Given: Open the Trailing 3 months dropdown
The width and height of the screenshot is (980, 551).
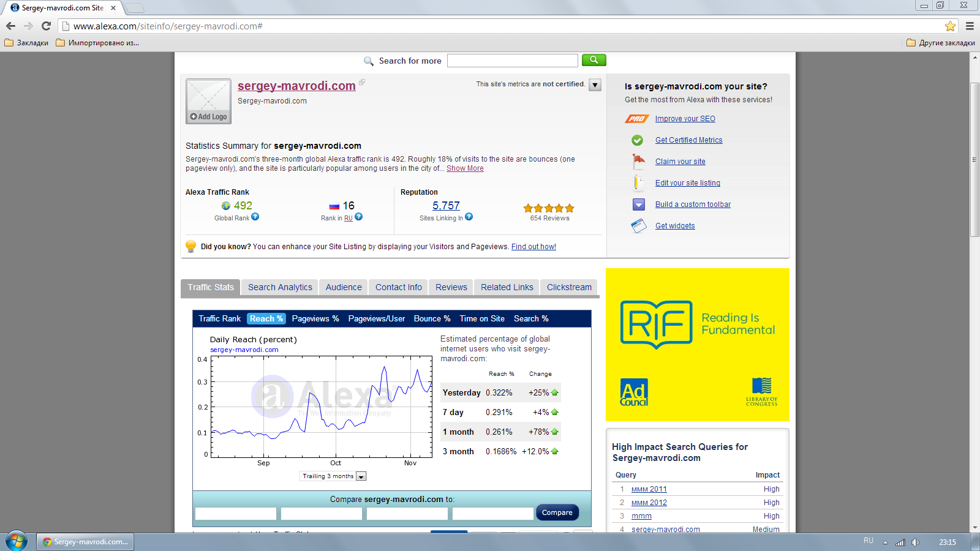Looking at the screenshot, I should click(333, 476).
